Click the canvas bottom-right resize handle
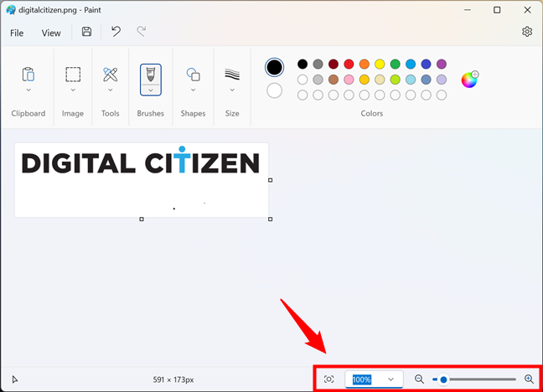Image resolution: width=543 pixels, height=392 pixels. [271, 219]
